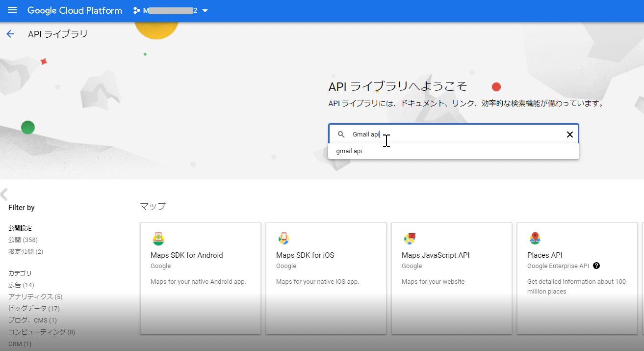Click the API ライブラリ page title

58,34
